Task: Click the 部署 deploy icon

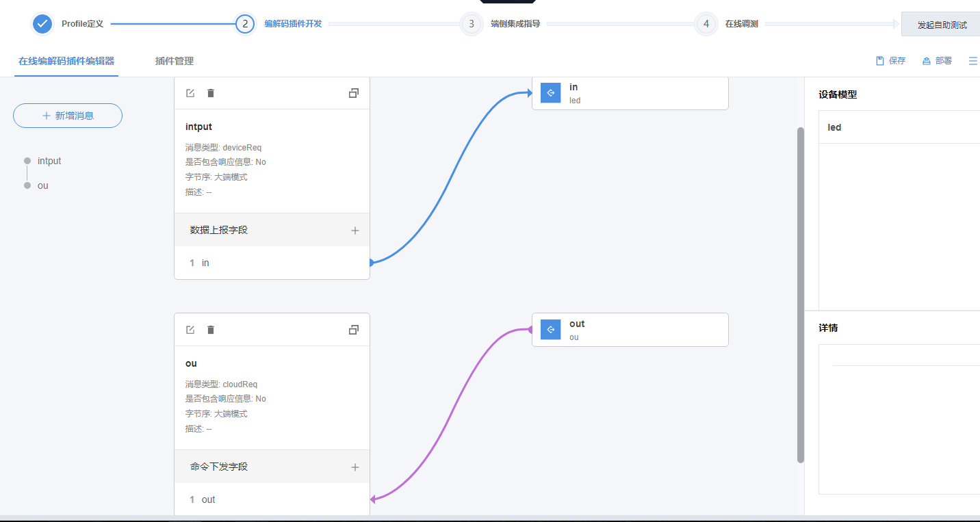Action: (927, 61)
